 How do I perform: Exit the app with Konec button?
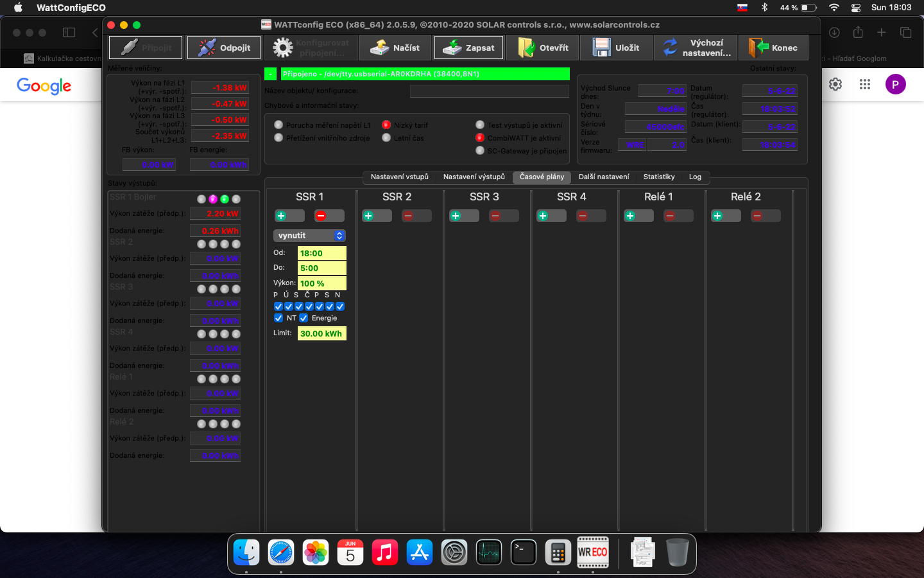(x=773, y=48)
